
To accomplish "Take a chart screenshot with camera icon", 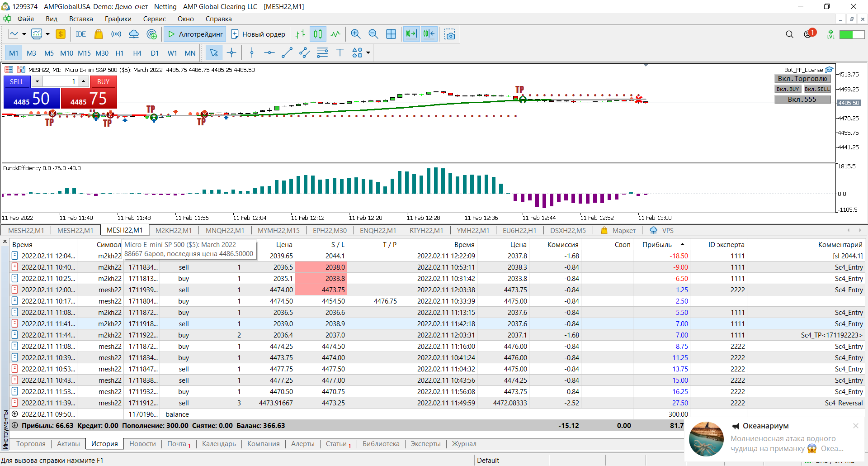I will click(x=449, y=34).
